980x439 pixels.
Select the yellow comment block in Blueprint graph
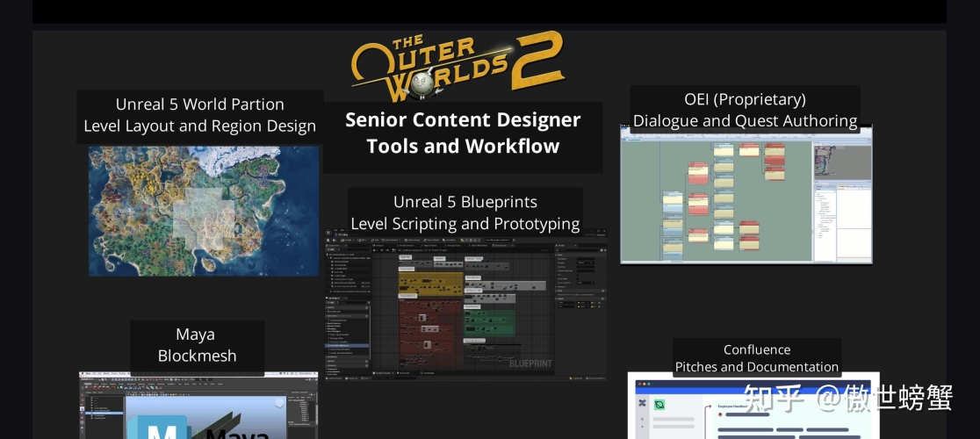click(x=430, y=284)
